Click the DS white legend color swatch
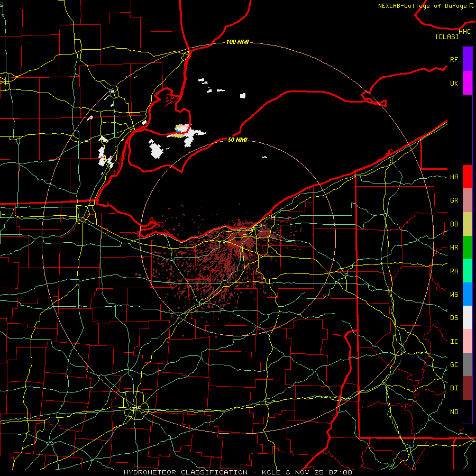The height and width of the screenshot is (476, 476). (467, 317)
